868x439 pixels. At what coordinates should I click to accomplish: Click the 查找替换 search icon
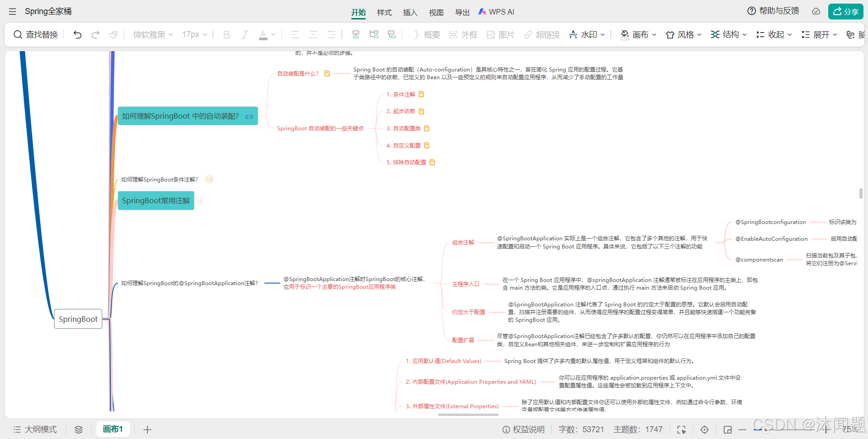[x=18, y=34]
